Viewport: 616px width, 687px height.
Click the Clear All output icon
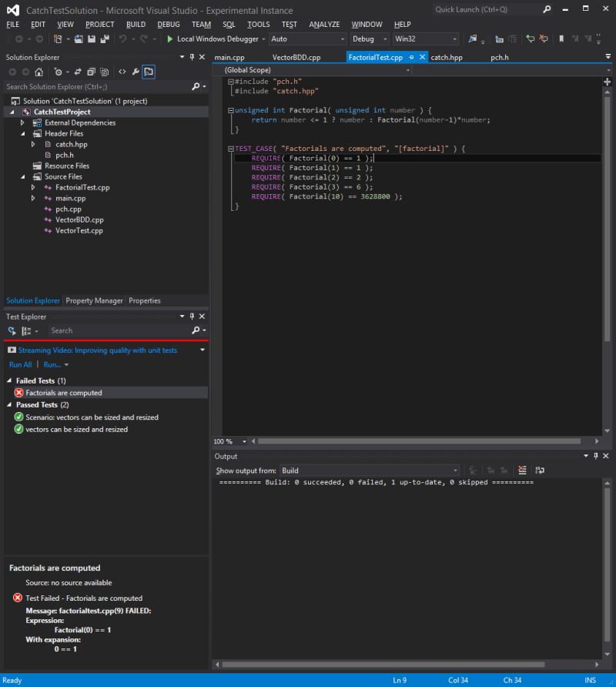[522, 470]
